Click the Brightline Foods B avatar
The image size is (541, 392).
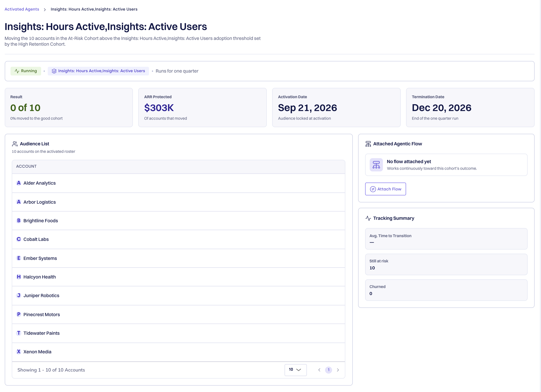[19, 220]
